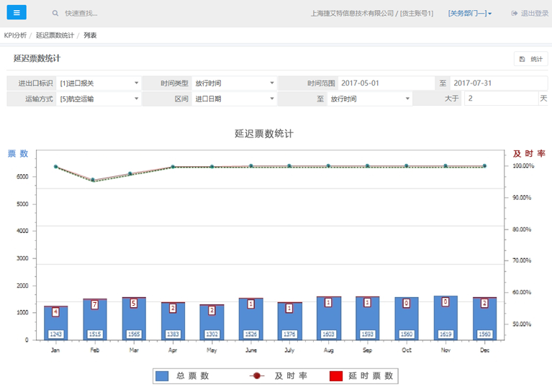The image size is (552, 392).
Task: Click the Apr bar labeled 1383
Action: point(173,322)
